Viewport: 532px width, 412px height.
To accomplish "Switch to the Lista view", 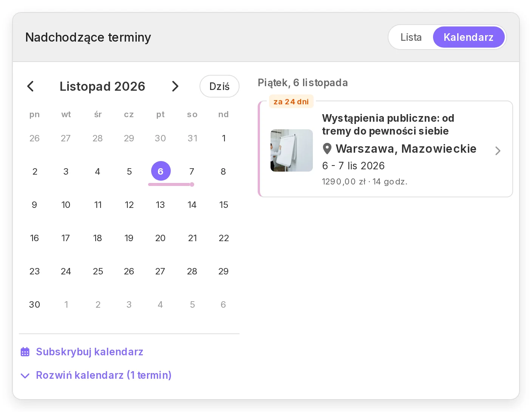I will [x=411, y=37].
